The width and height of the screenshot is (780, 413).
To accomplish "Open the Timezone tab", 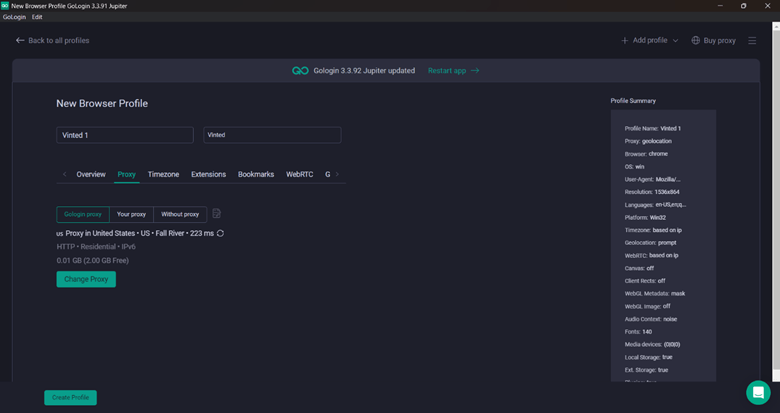I will click(163, 174).
